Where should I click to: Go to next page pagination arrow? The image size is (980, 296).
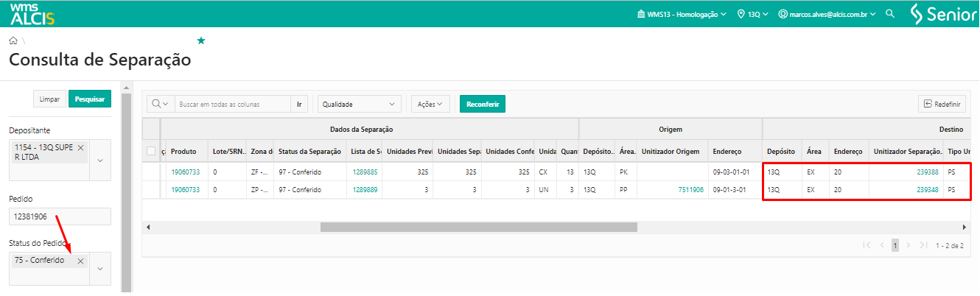909,245
